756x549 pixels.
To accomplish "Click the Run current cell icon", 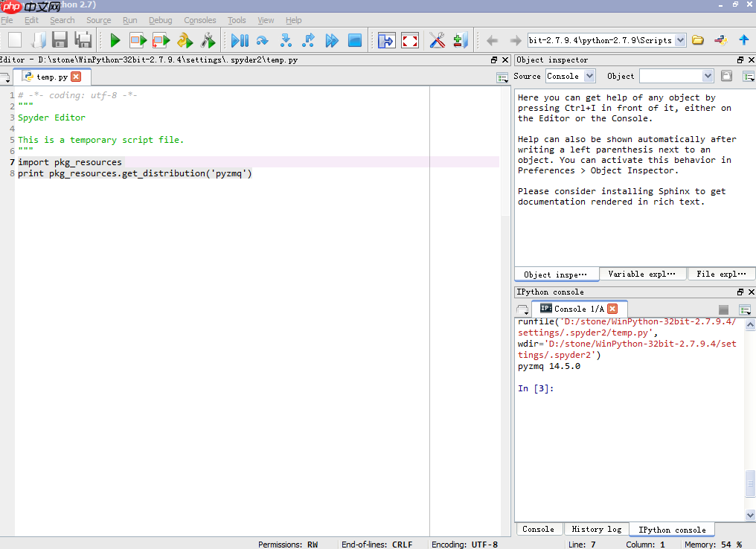I will click(138, 40).
